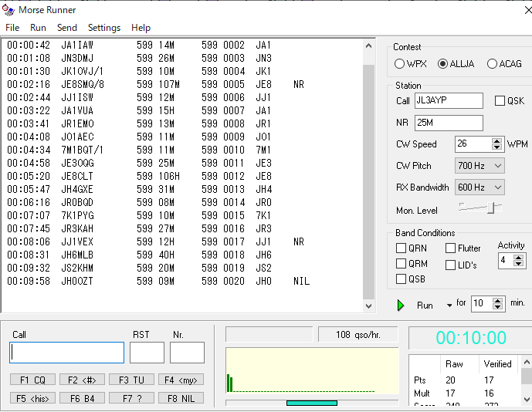Screen dimensions: 532x412
Task: Select log row JJ1VEX marked NR
Action: [181, 241]
